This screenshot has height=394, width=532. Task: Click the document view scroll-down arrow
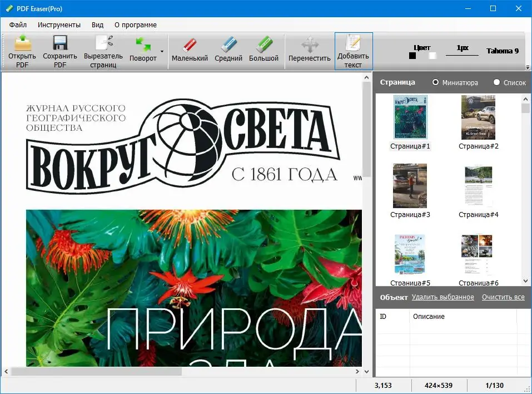pos(366,372)
